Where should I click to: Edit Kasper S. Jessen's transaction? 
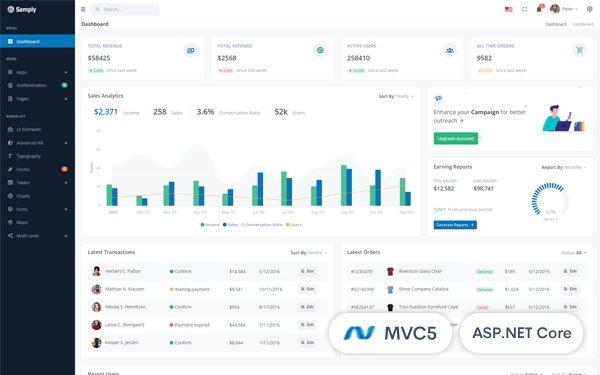click(x=307, y=342)
